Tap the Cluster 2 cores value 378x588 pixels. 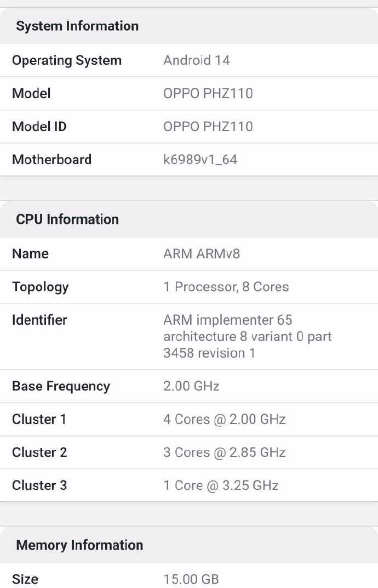coord(224,453)
